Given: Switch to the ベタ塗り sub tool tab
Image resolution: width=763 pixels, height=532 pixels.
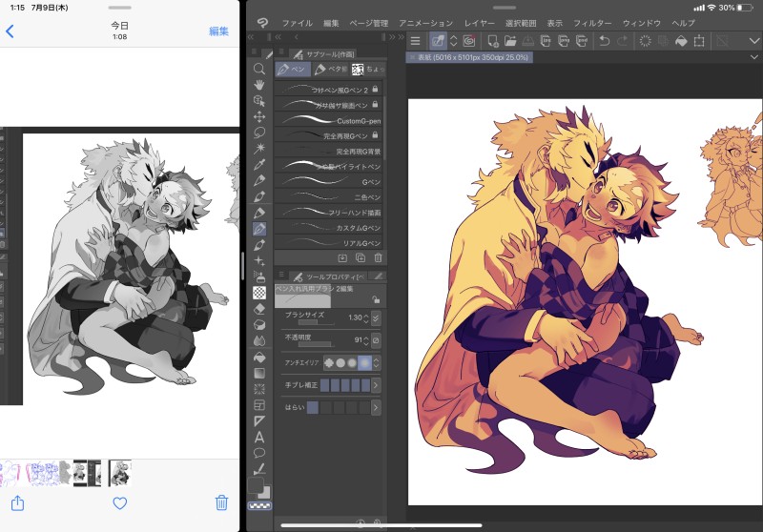Looking at the screenshot, I should pyautogui.click(x=331, y=70).
